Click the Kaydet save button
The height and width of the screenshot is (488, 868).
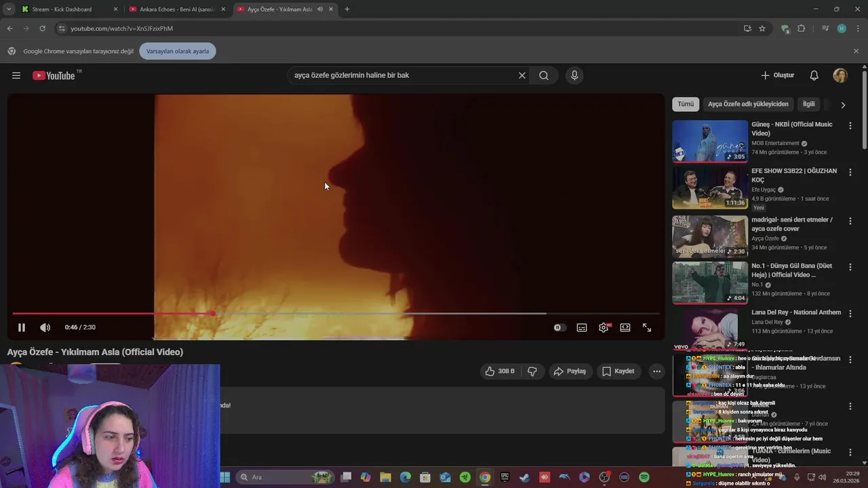coord(618,371)
